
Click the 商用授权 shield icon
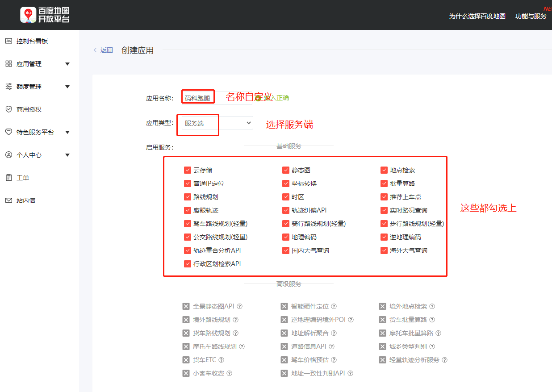8,109
